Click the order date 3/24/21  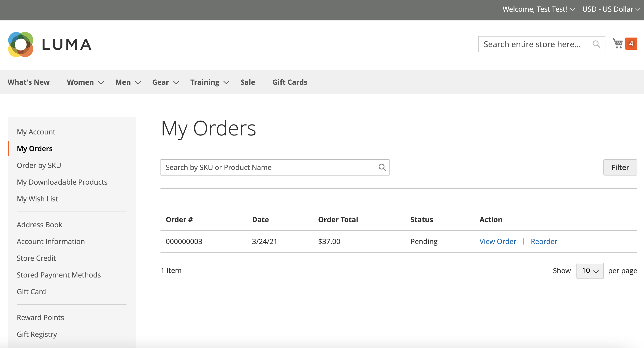coord(264,241)
